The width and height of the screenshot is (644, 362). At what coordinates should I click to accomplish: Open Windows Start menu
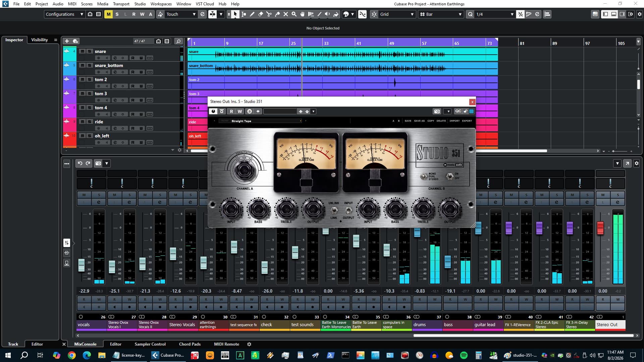tap(8, 355)
